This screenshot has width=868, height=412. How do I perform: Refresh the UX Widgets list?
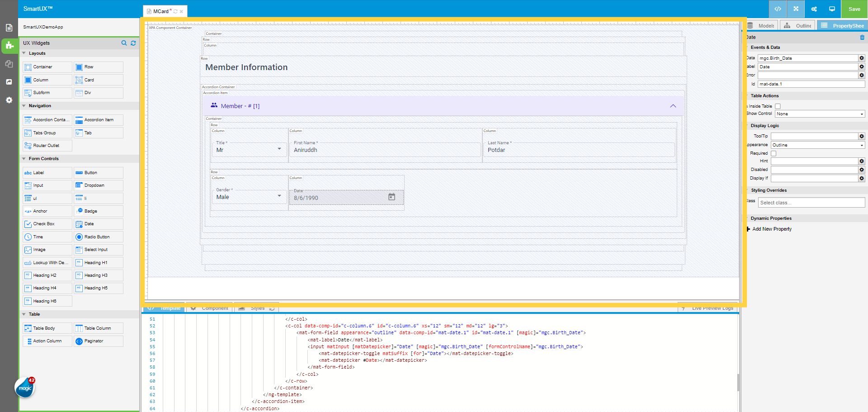pos(133,43)
